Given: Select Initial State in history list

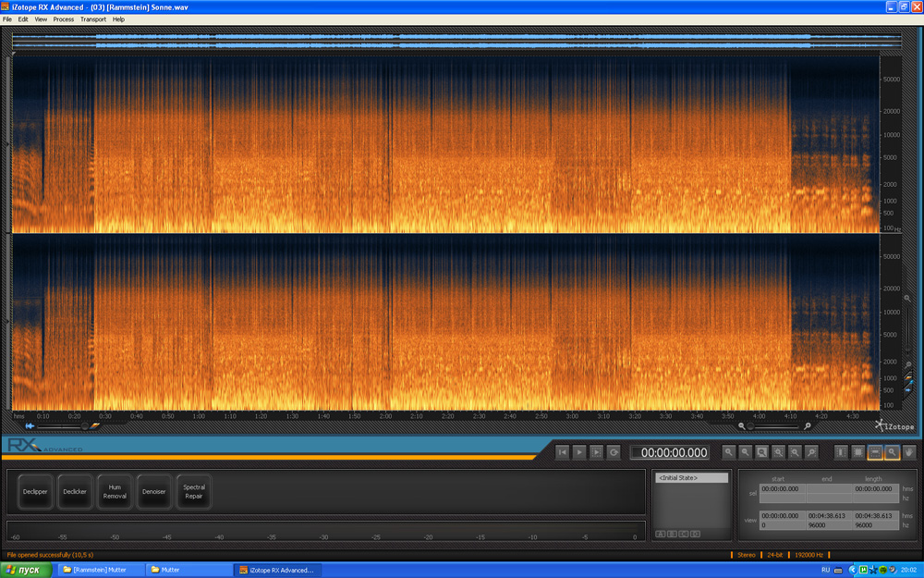Looking at the screenshot, I should tap(691, 478).
